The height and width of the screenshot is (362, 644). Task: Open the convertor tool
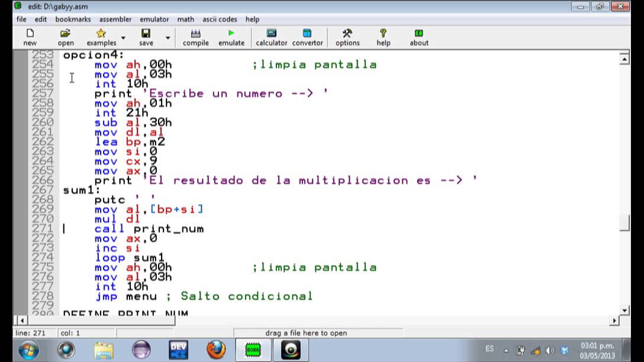(307, 37)
